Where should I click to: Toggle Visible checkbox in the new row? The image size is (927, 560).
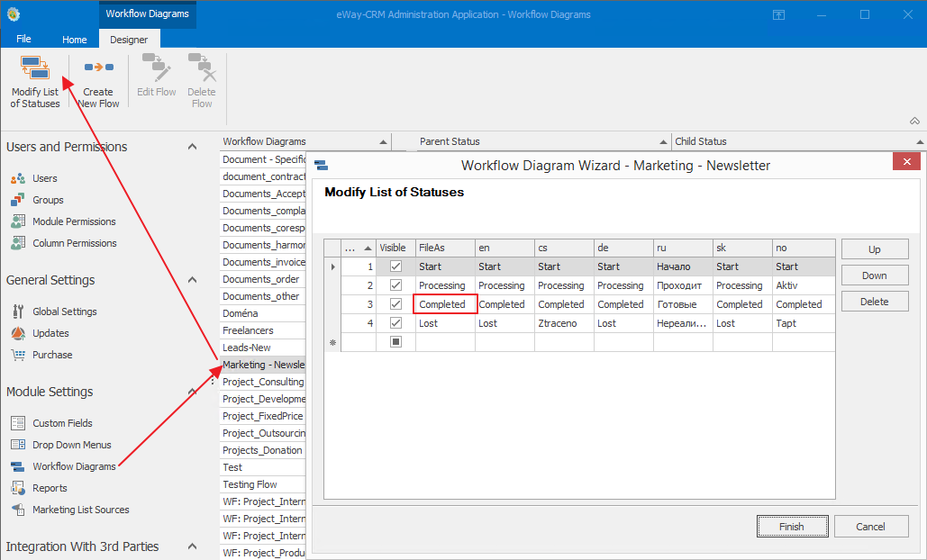tap(396, 342)
